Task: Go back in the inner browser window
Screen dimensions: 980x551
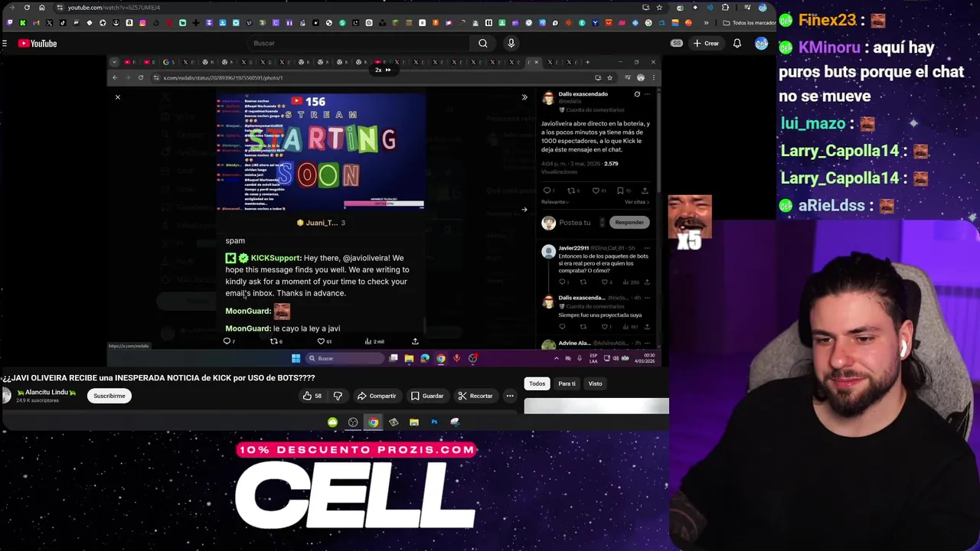Action: coord(115,77)
